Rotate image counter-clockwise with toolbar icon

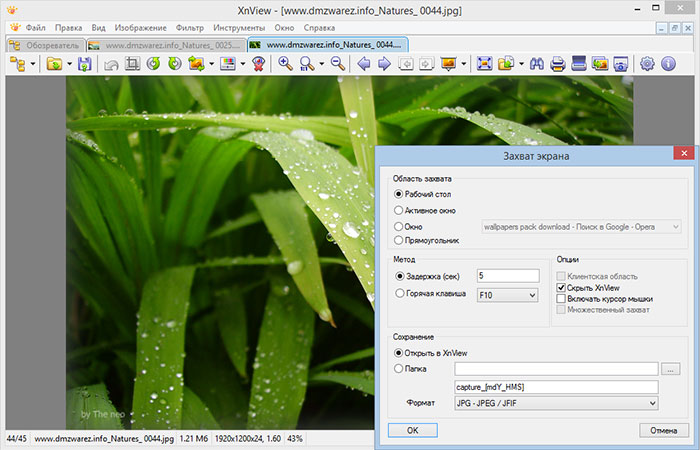[x=154, y=64]
